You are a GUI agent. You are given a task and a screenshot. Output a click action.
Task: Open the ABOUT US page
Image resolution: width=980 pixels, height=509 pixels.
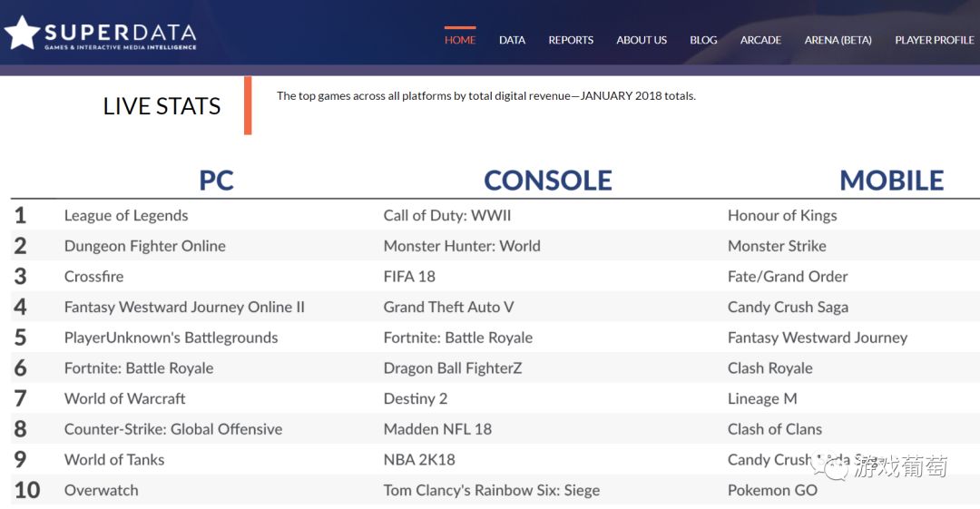point(642,40)
